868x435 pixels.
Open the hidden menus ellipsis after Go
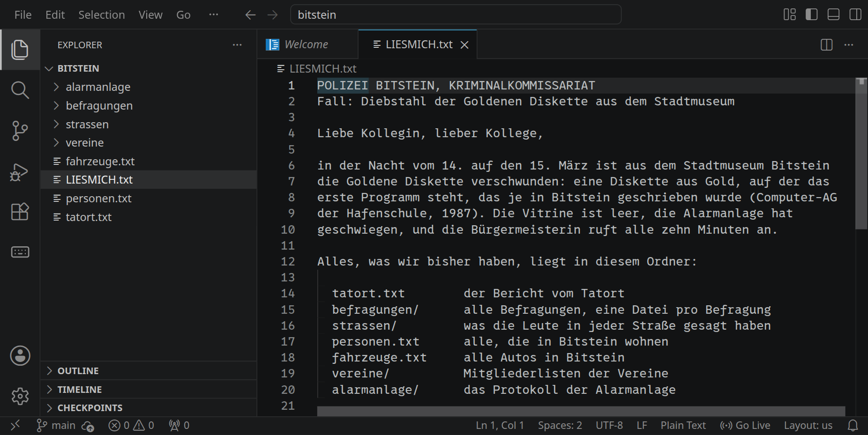click(x=214, y=15)
